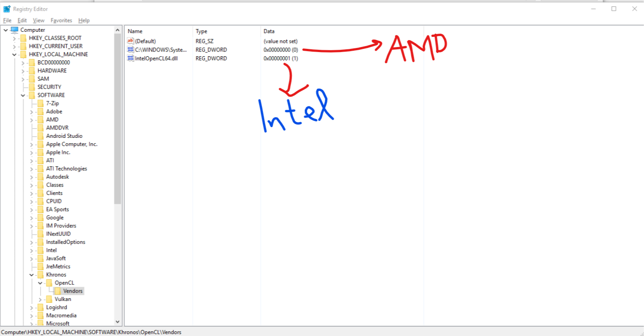Click the 7-Zip folder icon
This screenshot has height=336, width=644.
coord(41,103)
